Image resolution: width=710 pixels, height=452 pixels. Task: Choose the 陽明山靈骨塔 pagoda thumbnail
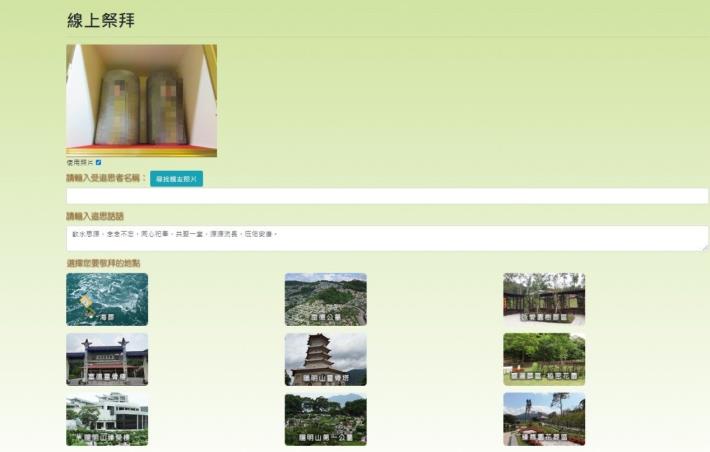click(x=325, y=359)
